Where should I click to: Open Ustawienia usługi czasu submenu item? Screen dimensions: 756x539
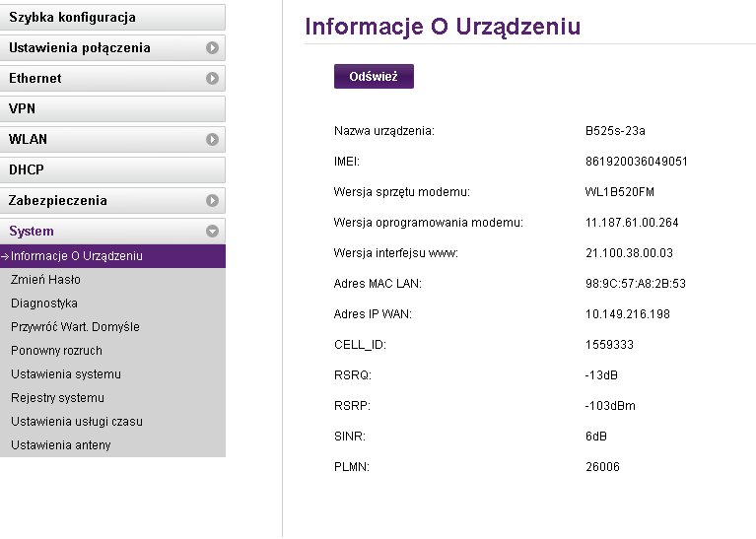click(77, 422)
